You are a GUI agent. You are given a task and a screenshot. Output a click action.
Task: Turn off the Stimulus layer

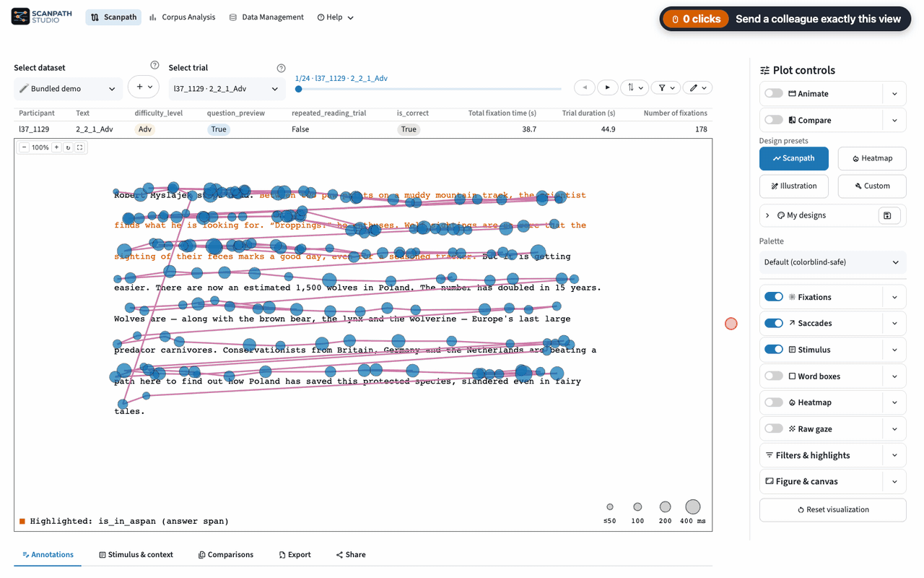774,350
